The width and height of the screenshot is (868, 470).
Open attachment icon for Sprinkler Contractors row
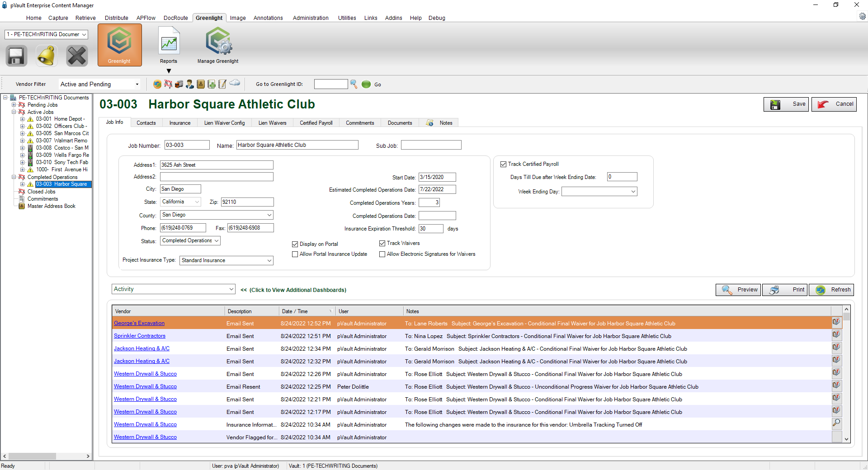point(836,335)
